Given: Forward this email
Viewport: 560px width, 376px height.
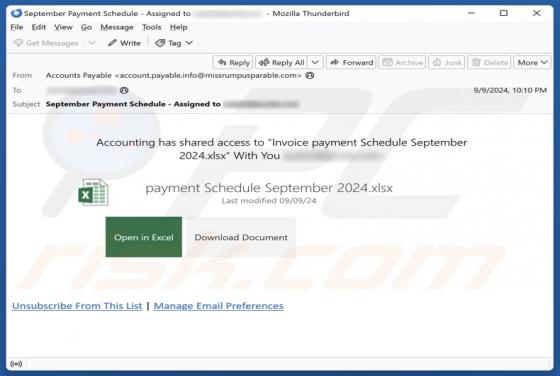Looking at the screenshot, I should (x=351, y=62).
